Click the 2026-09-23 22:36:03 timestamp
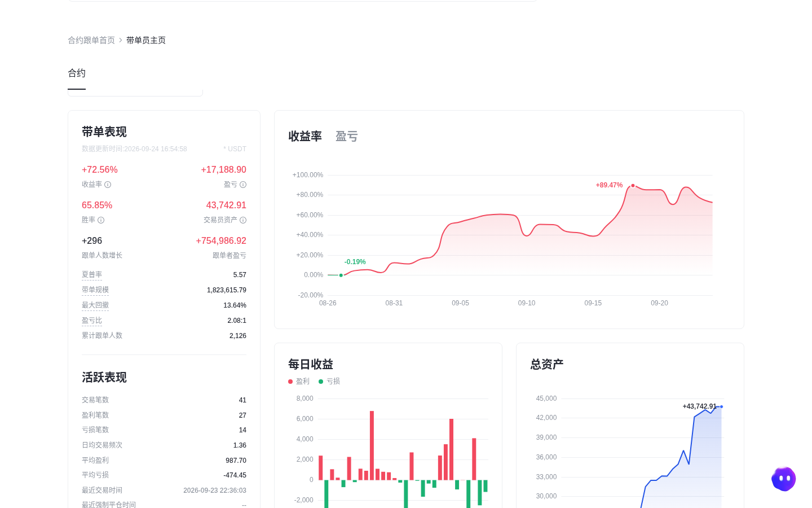Screen dimensions: 812x508 click(x=215, y=491)
